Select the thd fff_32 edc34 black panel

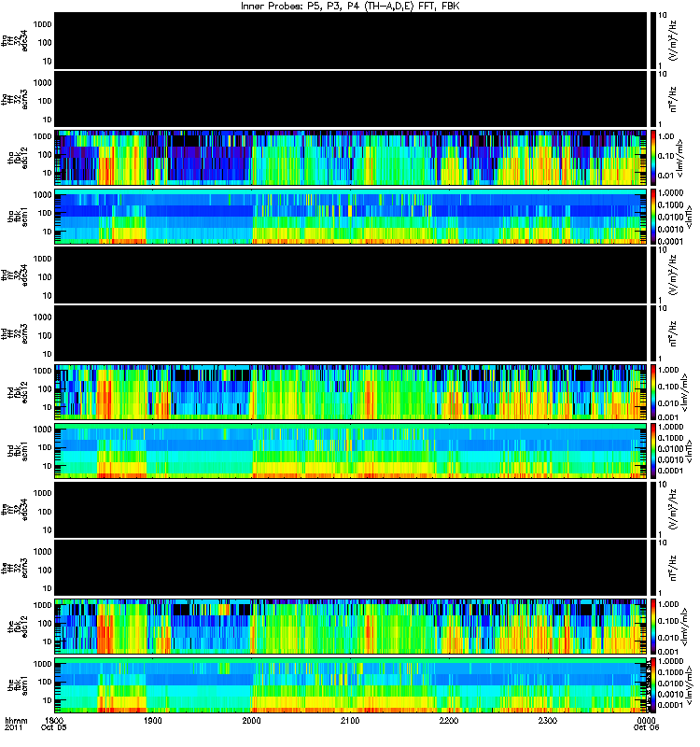point(351,275)
